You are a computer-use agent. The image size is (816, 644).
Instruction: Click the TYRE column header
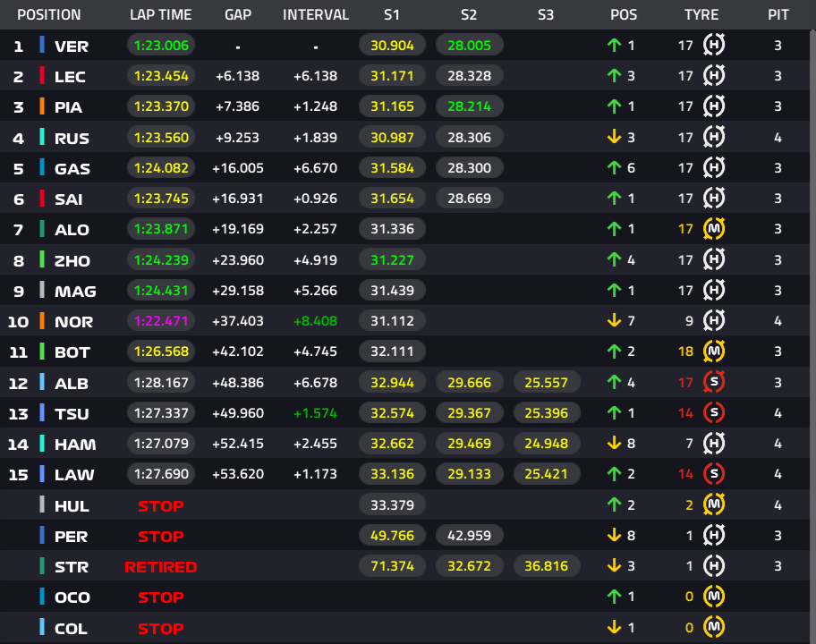click(x=701, y=14)
